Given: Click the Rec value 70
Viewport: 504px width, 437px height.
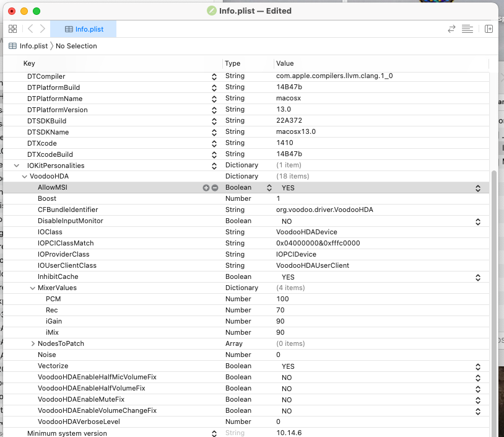Looking at the screenshot, I should [280, 310].
